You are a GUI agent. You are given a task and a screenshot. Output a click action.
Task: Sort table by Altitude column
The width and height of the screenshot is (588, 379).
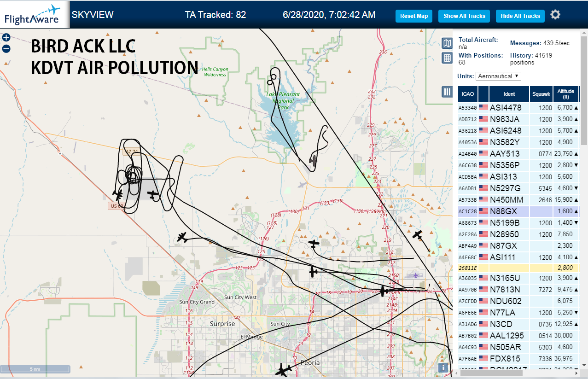click(566, 94)
